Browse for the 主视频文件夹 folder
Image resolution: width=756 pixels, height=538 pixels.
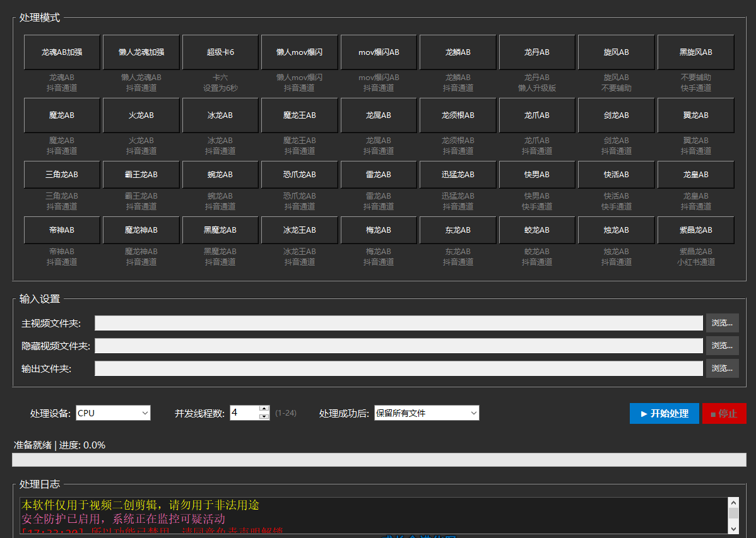(x=722, y=323)
